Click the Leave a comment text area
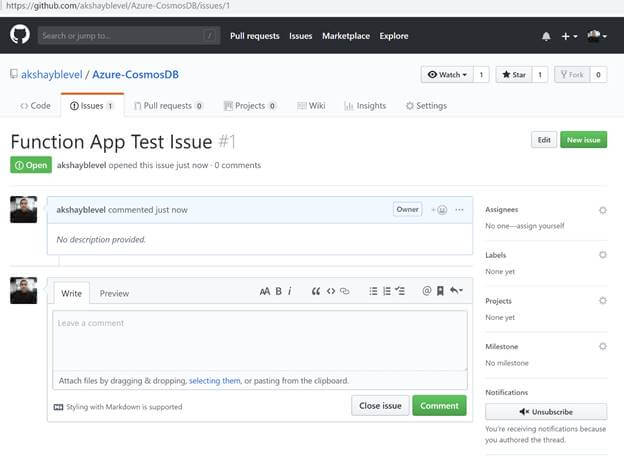 click(260, 341)
